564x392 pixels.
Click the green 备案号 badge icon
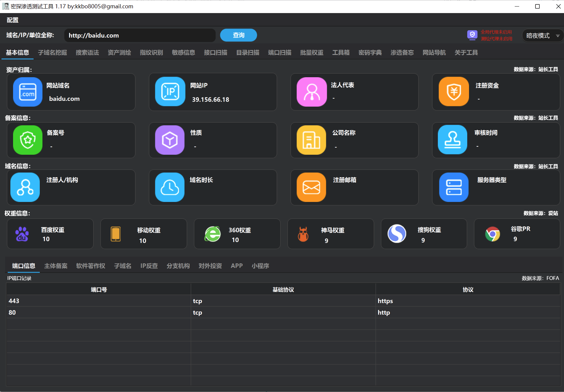tap(28, 140)
